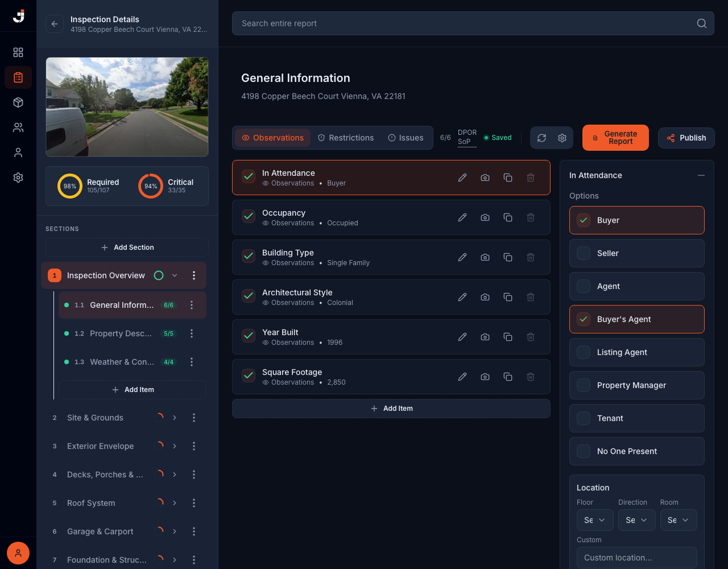
Task: Click the Add Section button
Action: [127, 248]
